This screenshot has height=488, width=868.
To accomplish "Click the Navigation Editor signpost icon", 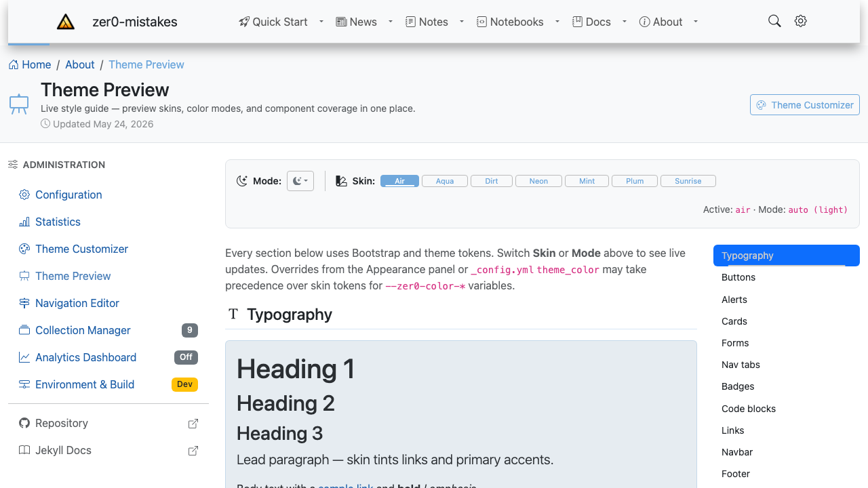I will (24, 303).
